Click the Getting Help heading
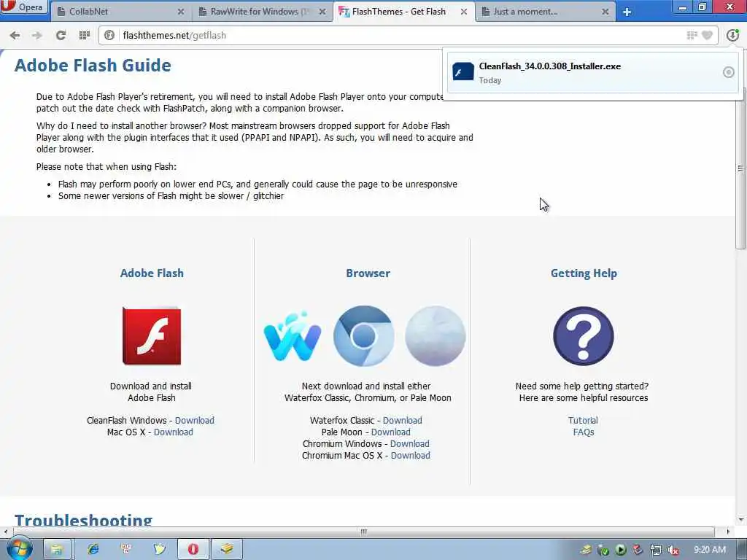The width and height of the screenshot is (747, 560). click(x=584, y=273)
